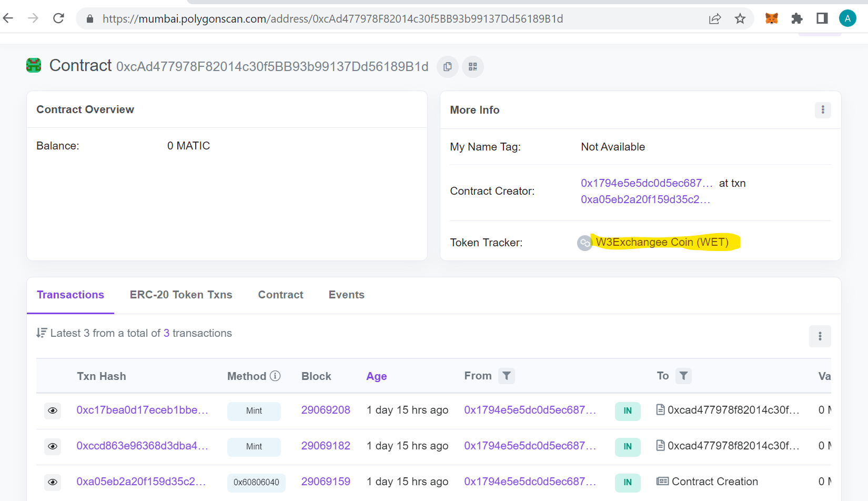Go forward to the next page

point(33,18)
